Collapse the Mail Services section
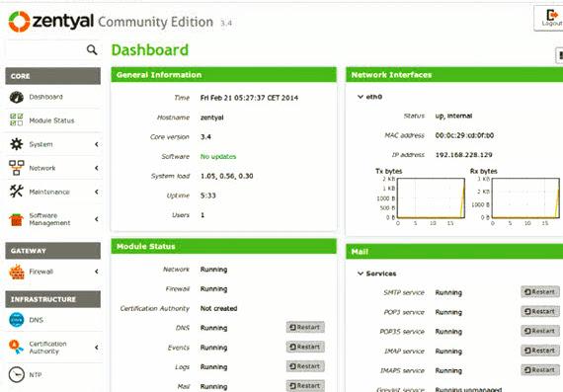Screen dimensions: 563x392 361,274
